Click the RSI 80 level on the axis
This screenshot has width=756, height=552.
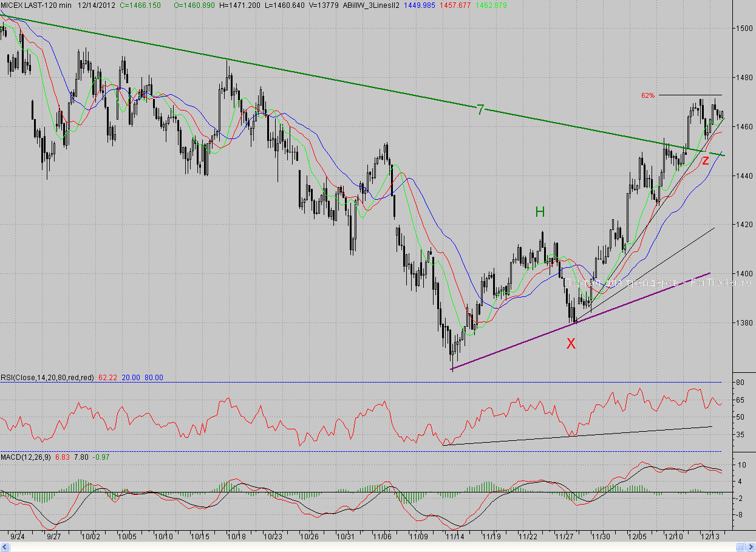pos(740,383)
